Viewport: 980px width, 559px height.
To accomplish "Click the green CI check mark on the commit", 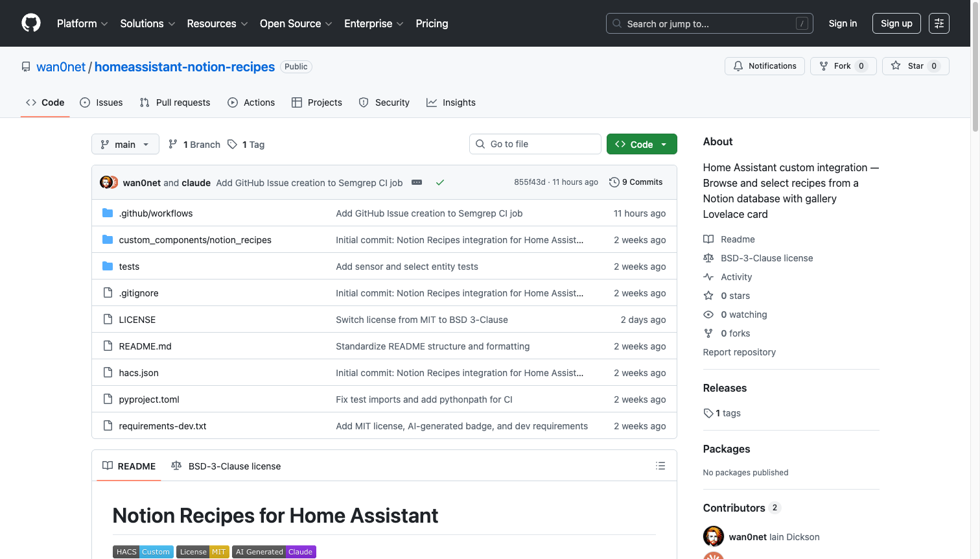I will pyautogui.click(x=440, y=182).
